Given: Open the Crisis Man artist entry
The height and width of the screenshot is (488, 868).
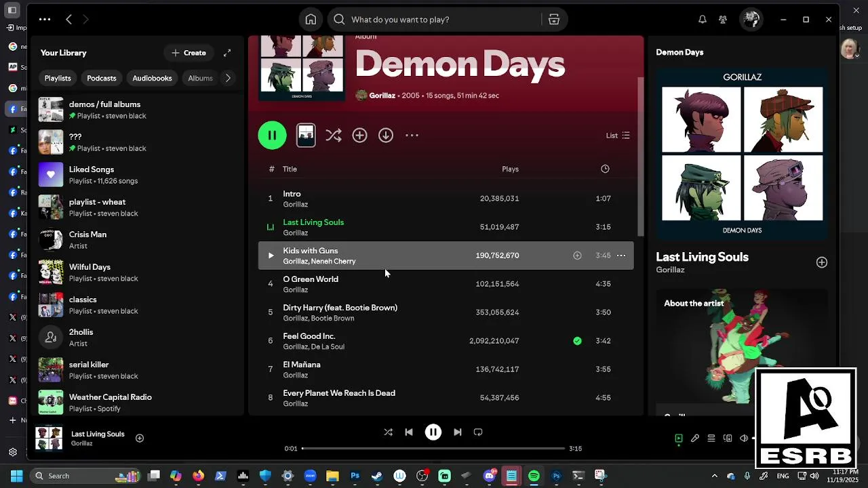Looking at the screenshot, I should point(139,240).
